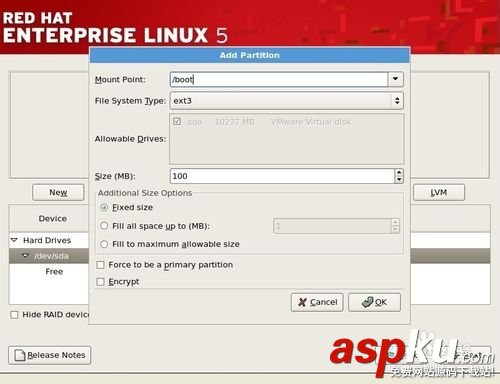Click the OK button's icon
Image resolution: width=500 pixels, height=384 pixels.
pyautogui.click(x=367, y=302)
